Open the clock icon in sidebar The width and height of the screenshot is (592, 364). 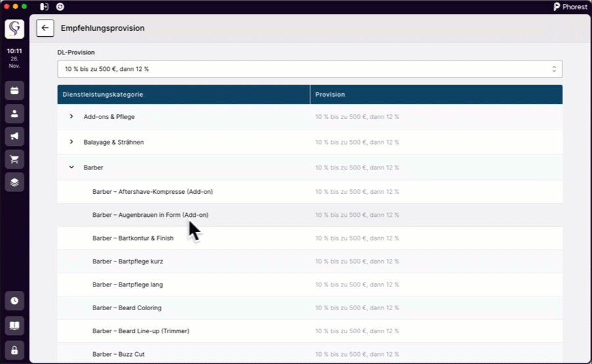click(x=14, y=301)
